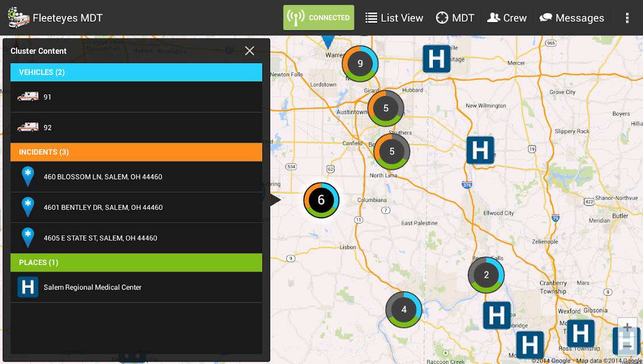
Task: Zoom in the map with plus button
Action: pos(628,328)
